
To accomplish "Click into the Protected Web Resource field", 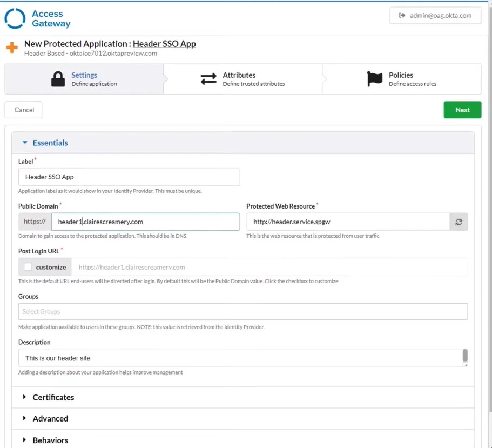I will coord(348,222).
